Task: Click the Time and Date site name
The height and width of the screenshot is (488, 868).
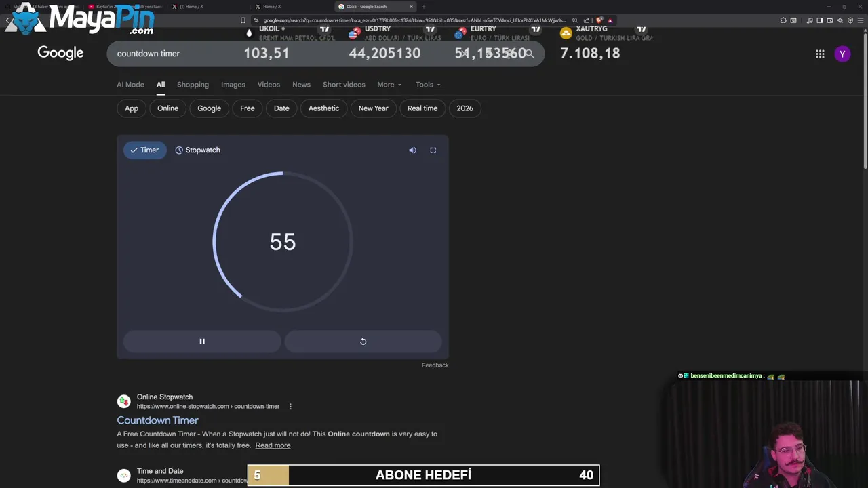Action: pos(160,471)
